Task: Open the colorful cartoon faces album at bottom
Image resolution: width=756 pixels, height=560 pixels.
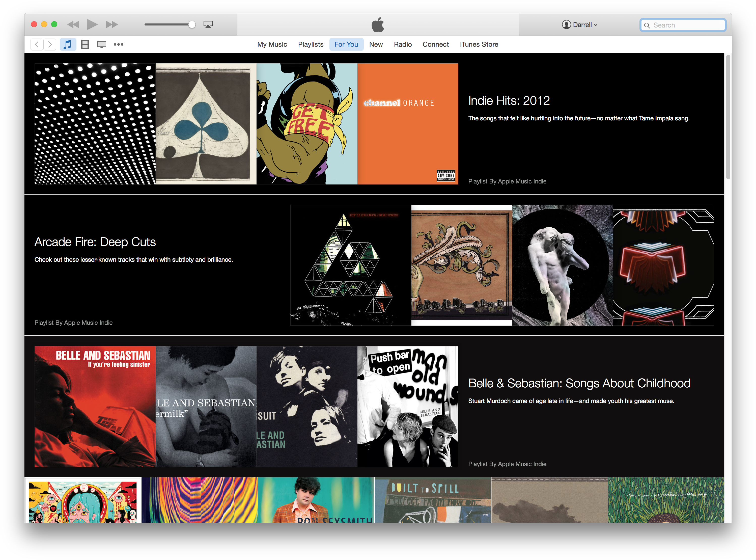Action: pyautogui.click(x=83, y=500)
